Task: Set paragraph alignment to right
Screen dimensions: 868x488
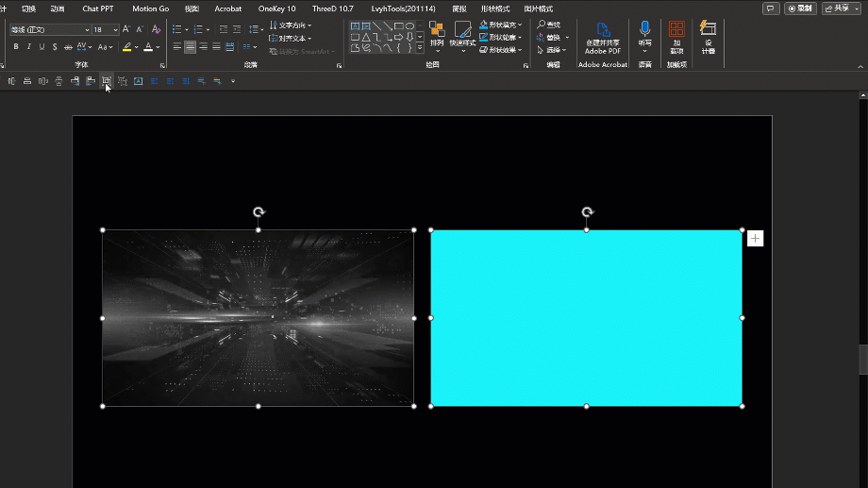Action: [203, 47]
